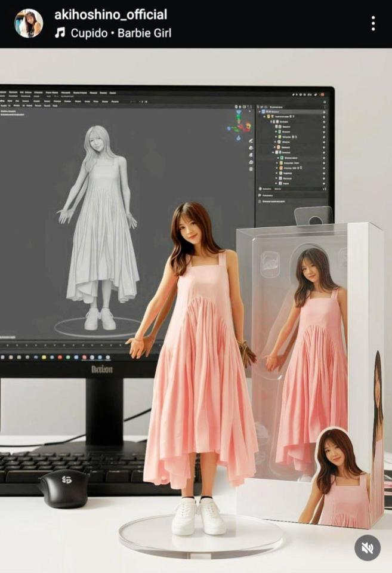Image resolution: width=392 pixels, height=573 pixels.
Task: Toggle the eye icon on the outliner's bottom row
Action: tap(324, 184)
